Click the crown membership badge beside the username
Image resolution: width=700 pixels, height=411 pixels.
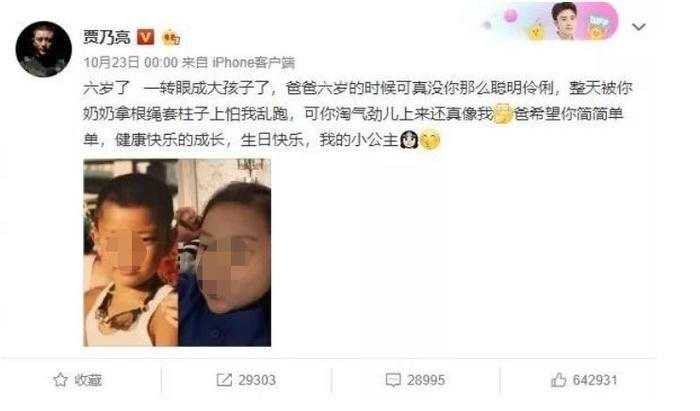[171, 37]
